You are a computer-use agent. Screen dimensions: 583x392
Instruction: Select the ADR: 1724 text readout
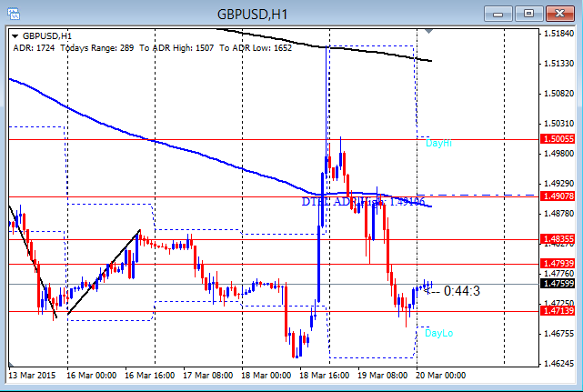click(34, 48)
